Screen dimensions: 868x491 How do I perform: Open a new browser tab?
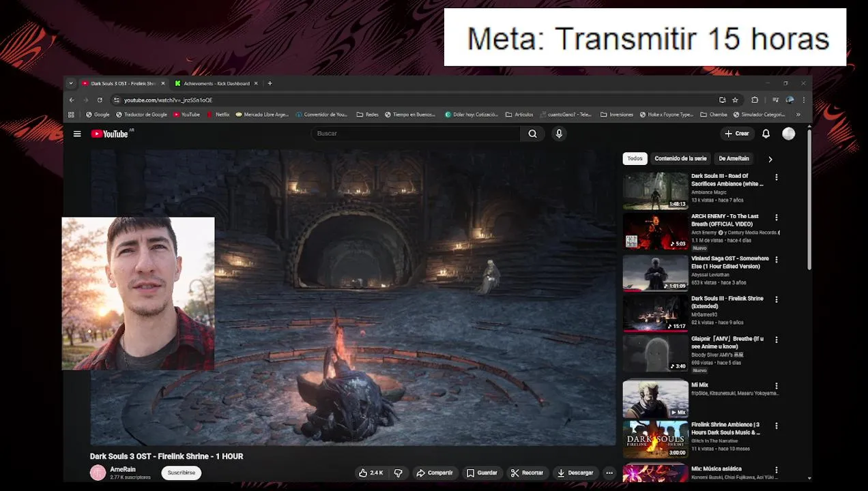(x=270, y=83)
